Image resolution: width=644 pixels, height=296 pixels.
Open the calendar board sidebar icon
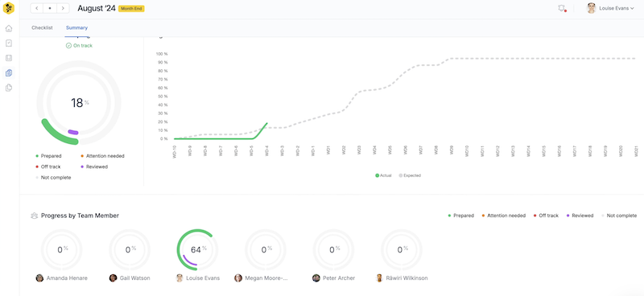pyautogui.click(x=9, y=58)
